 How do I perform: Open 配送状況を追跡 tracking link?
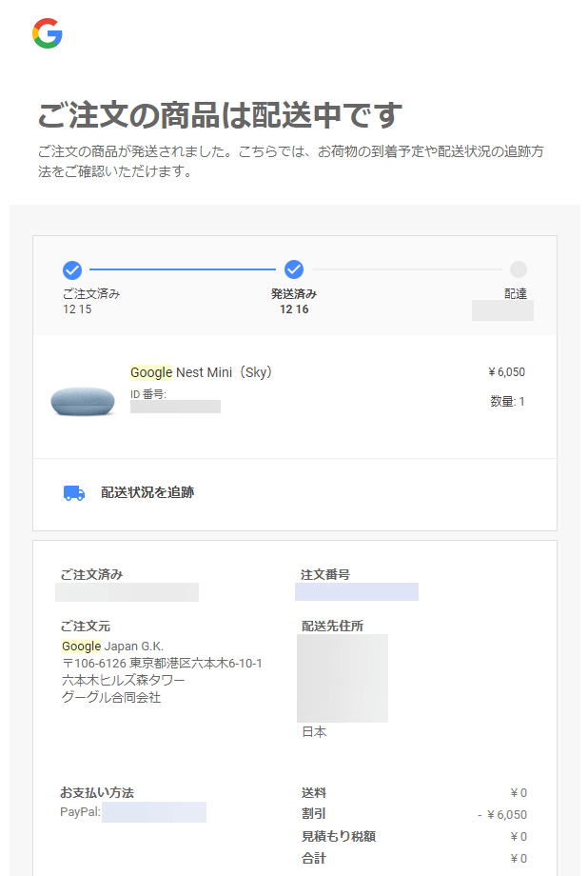147,492
